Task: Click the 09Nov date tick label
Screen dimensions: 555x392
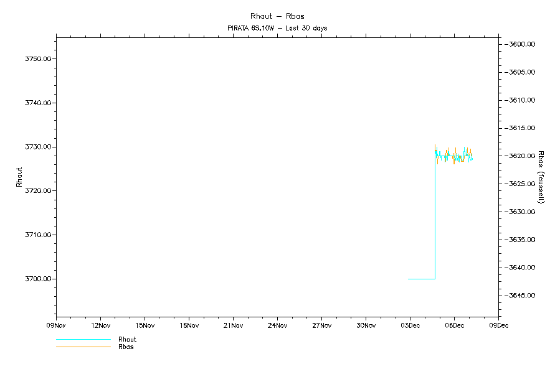Action: pos(56,325)
